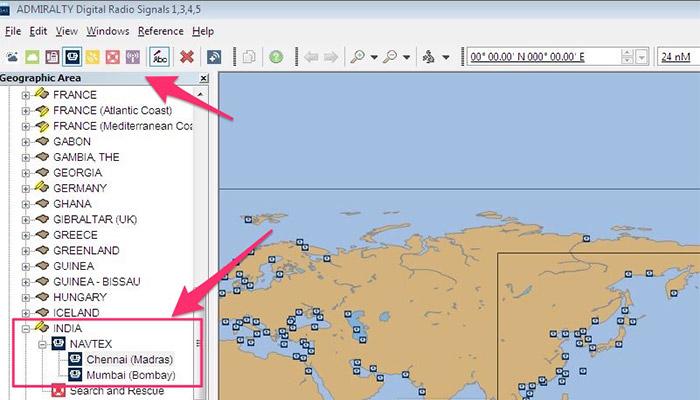Click the zoom in magnifier icon
The image size is (700, 400).
(x=357, y=57)
